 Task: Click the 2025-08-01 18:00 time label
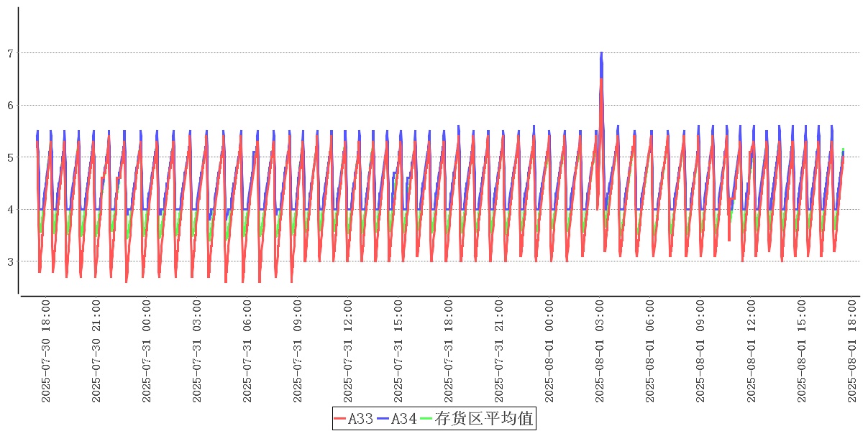pos(851,351)
